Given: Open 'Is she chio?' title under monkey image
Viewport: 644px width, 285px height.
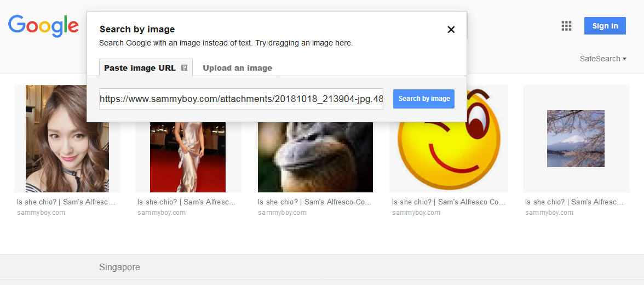Looking at the screenshot, I should 314,202.
